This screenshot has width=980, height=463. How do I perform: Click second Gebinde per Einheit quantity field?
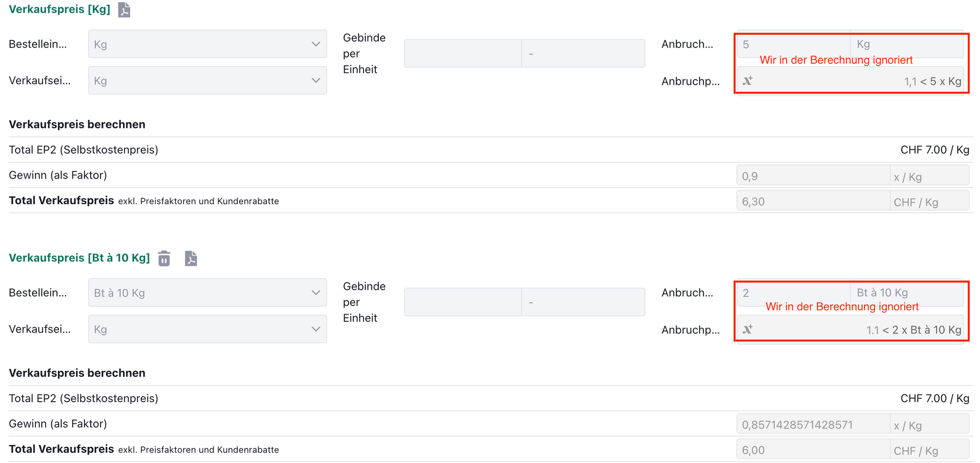pos(463,302)
